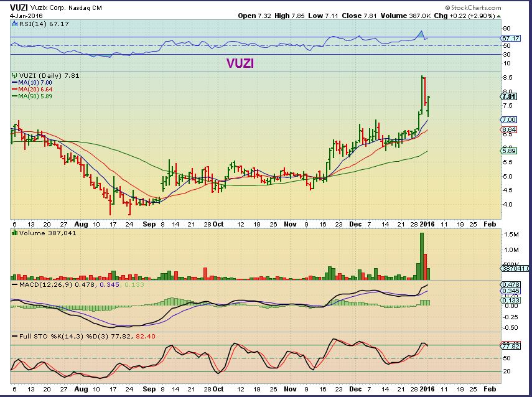The height and width of the screenshot is (397, 532).
Task: Click the 'Nasdaq CM' exchange label
Action: 85,8
